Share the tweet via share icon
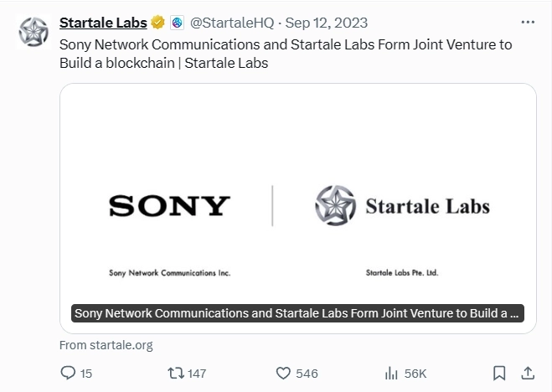The image size is (552, 392). point(528,373)
